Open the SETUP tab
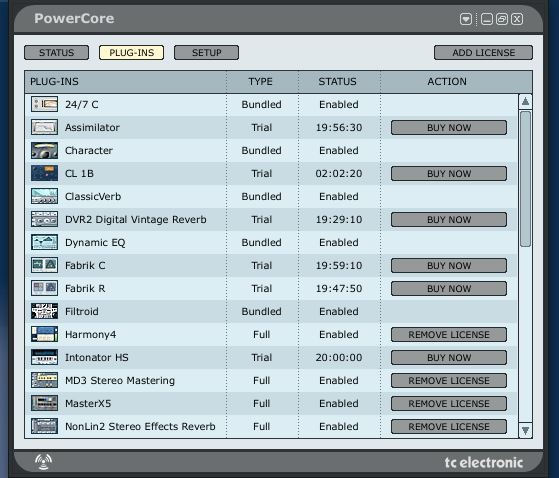The image size is (559, 478). click(x=206, y=53)
